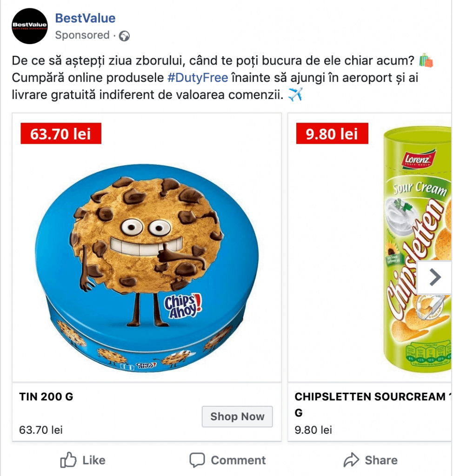Open the BestValue page name link
The image size is (453, 476).
click(x=85, y=19)
